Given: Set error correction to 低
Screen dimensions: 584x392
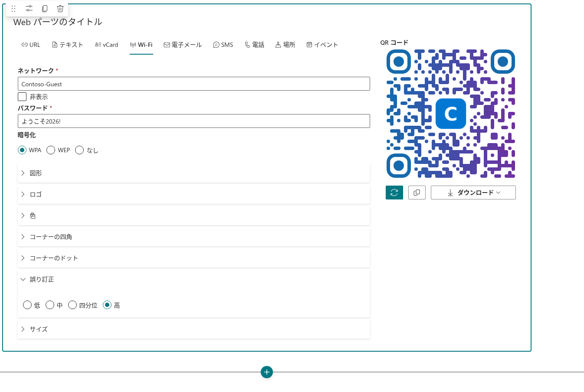Looking at the screenshot, I should 27,305.
